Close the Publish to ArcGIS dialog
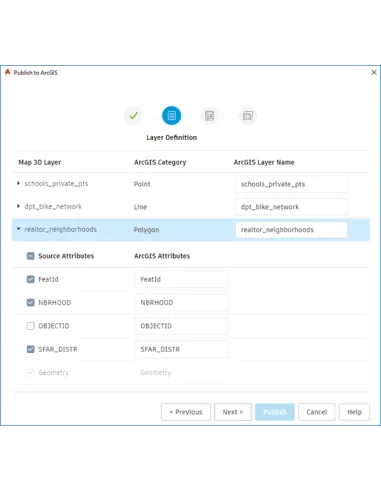This screenshot has width=381, height=492. click(x=374, y=72)
